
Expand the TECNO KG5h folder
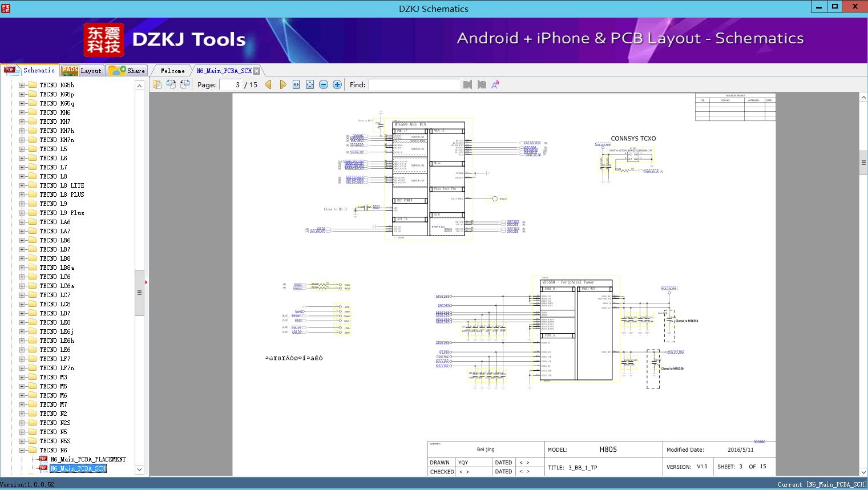pyautogui.click(x=22, y=85)
